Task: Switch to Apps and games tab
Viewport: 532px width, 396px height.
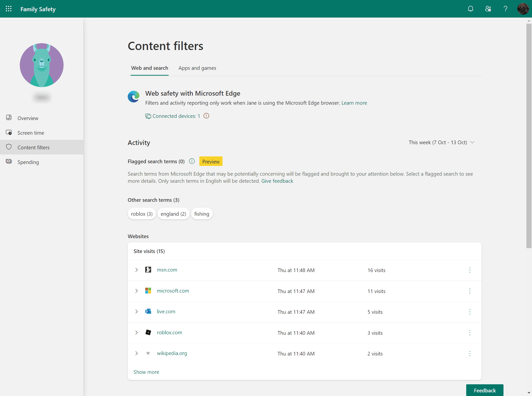Action: coord(197,68)
